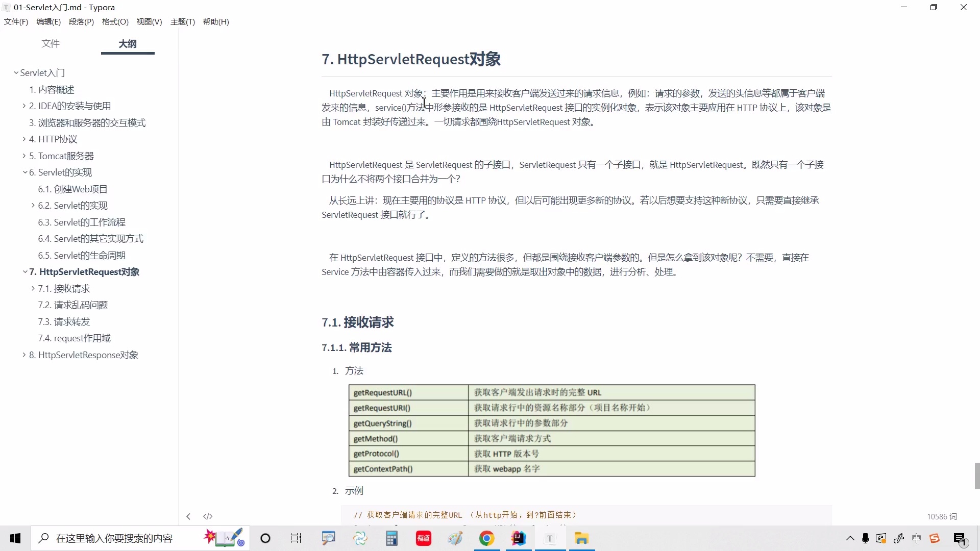This screenshot has height=551, width=980.
Task: Open the 10586 词 word count panel
Action: (942, 516)
